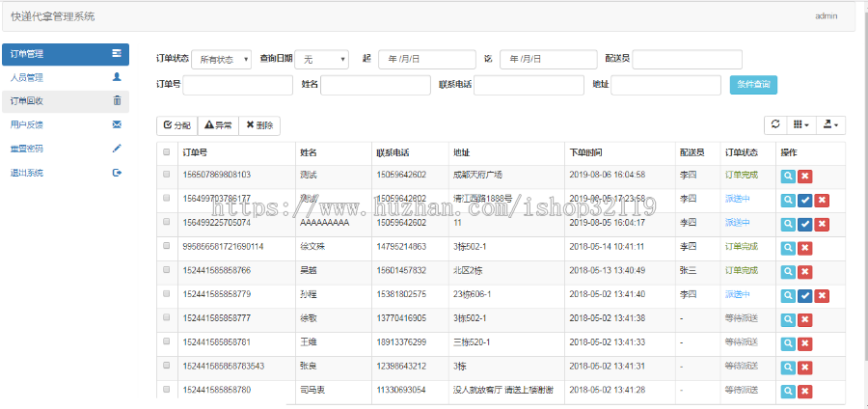Viewport: 868px width, 409px height.
Task: View order 152441585858783543 details
Action: coord(788,368)
